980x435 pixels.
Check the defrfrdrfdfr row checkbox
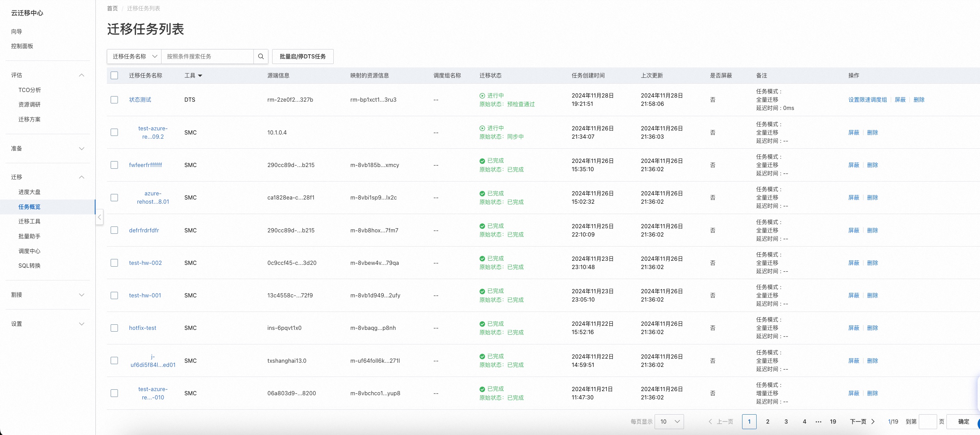114,230
